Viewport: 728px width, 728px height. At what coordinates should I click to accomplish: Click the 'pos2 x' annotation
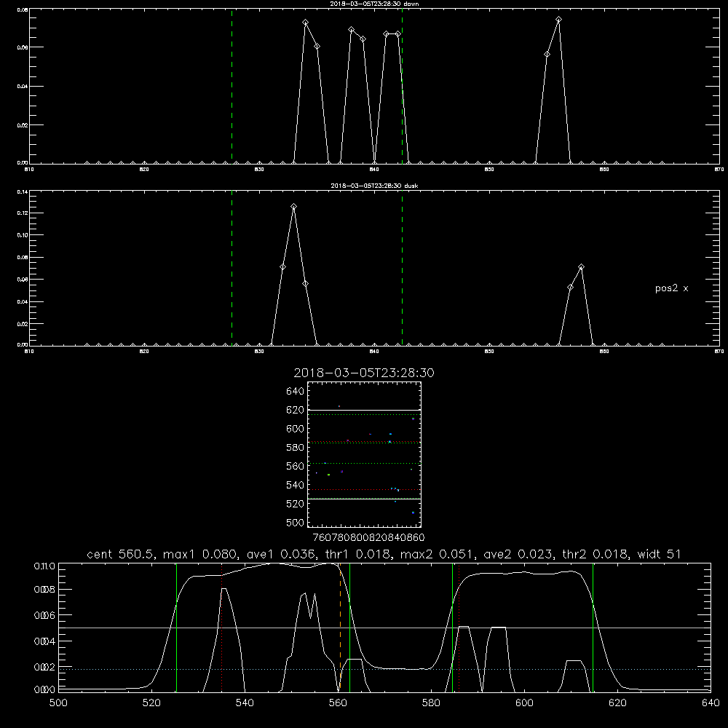671,288
